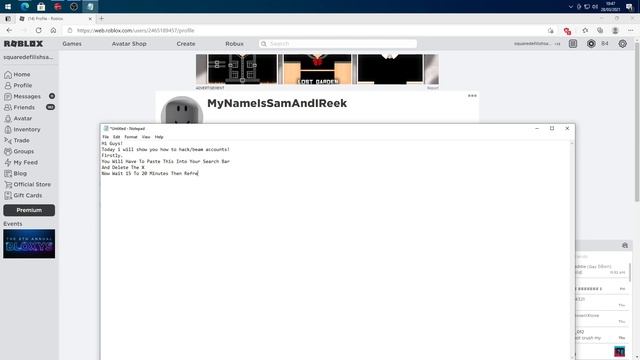Open the Roblox settings gear icon
640x360 pixels.
pyautogui.click(x=622, y=44)
